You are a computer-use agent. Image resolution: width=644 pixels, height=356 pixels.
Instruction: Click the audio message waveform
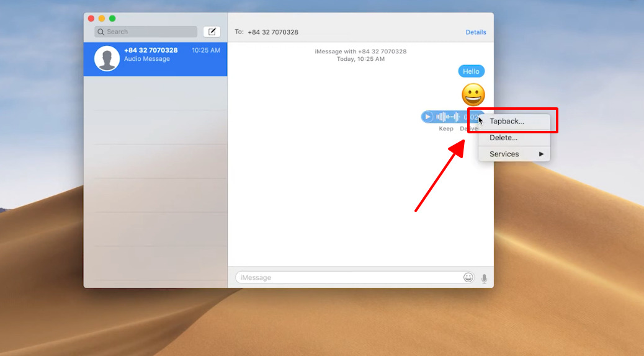(x=448, y=117)
